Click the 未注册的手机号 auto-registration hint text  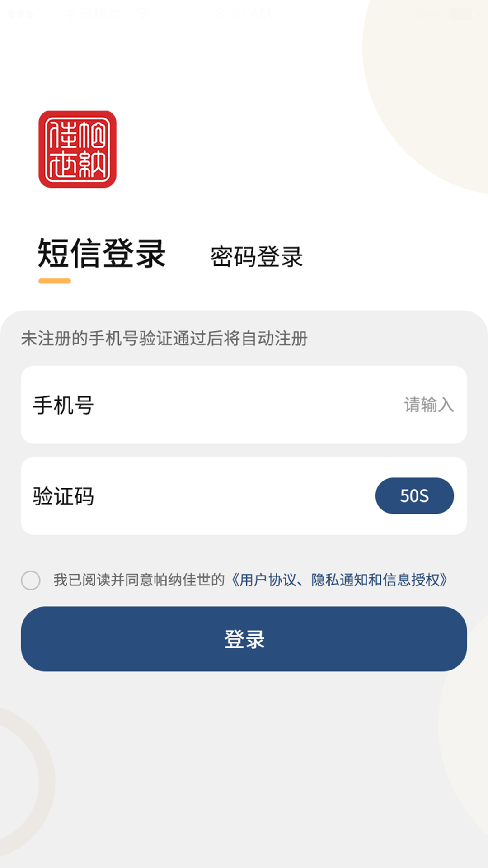point(164,339)
